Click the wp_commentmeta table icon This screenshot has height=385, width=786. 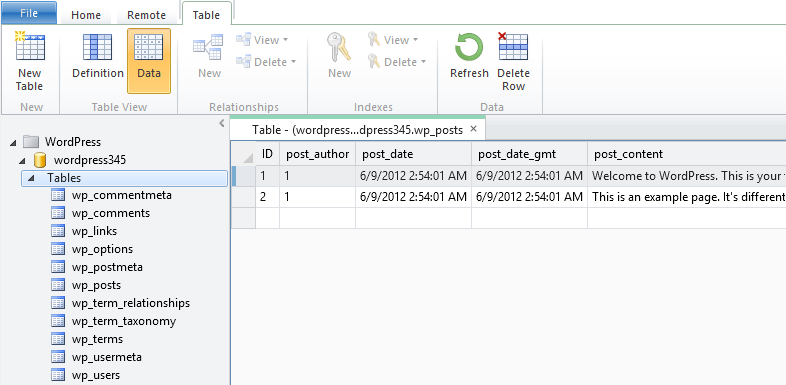[58, 195]
